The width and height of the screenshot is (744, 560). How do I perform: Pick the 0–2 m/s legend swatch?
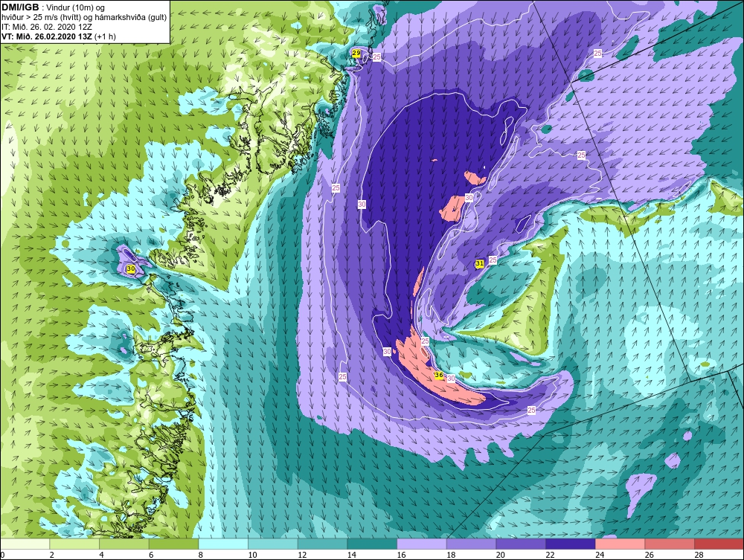click(25, 544)
